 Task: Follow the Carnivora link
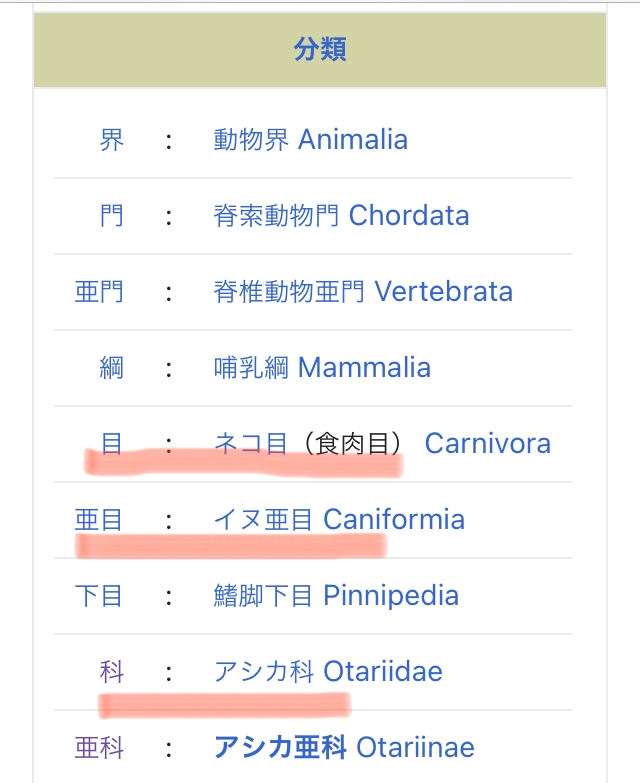pyautogui.click(x=487, y=443)
